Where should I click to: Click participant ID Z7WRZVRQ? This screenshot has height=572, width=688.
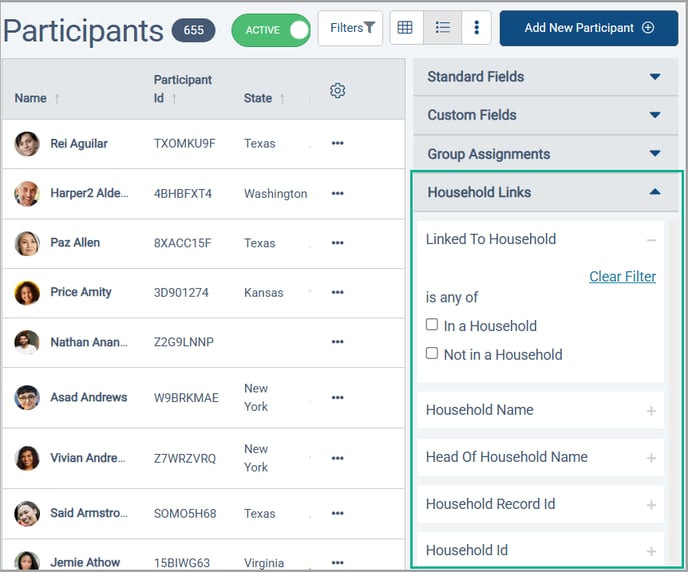pos(185,458)
